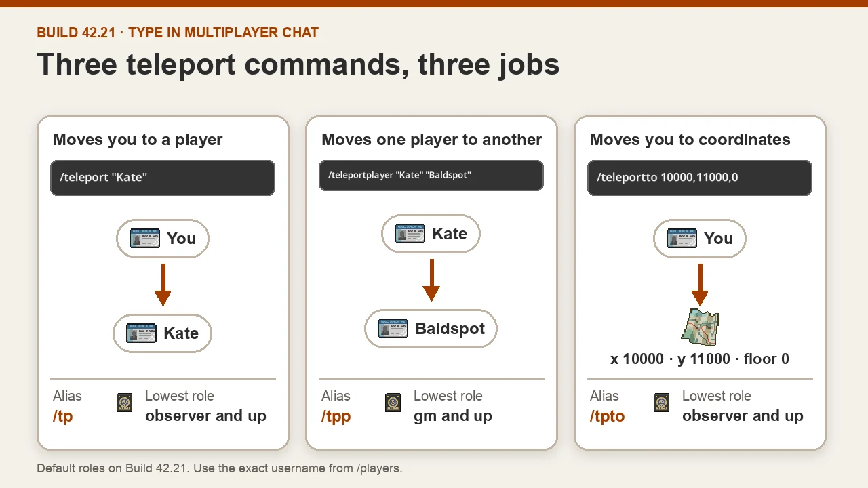Click the x 10000 · y 11000 · floor 0 label
The image size is (868, 488).
[x=700, y=359]
